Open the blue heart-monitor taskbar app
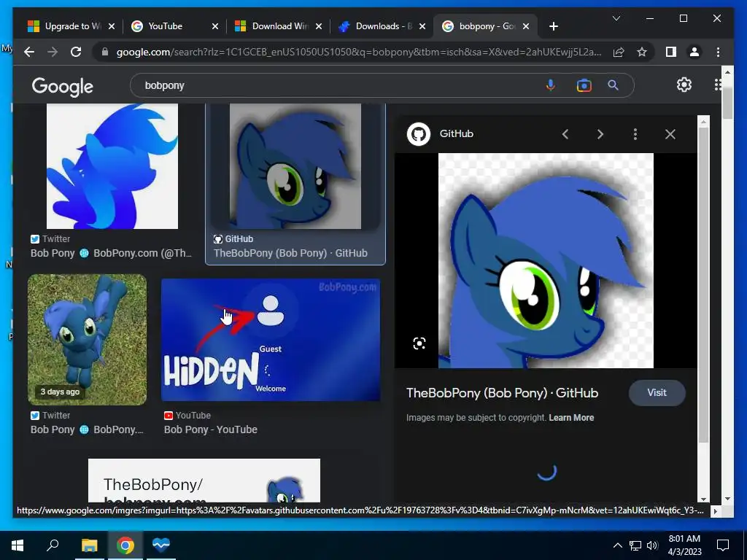Viewport: 747px width, 560px height. coord(161,545)
